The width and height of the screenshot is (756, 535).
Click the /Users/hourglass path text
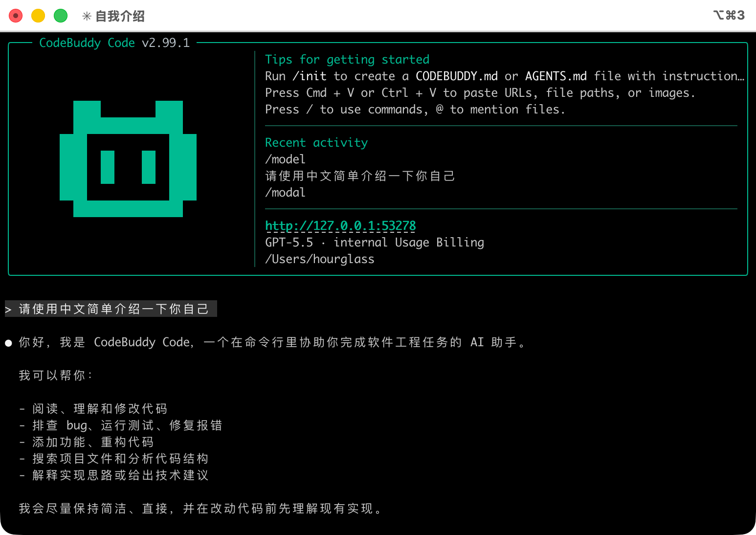point(320,259)
